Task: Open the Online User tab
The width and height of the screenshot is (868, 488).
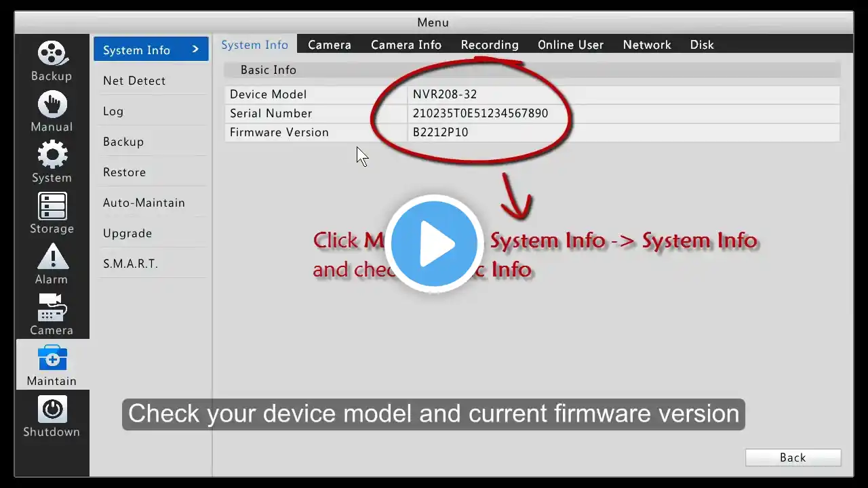Action: 570,45
